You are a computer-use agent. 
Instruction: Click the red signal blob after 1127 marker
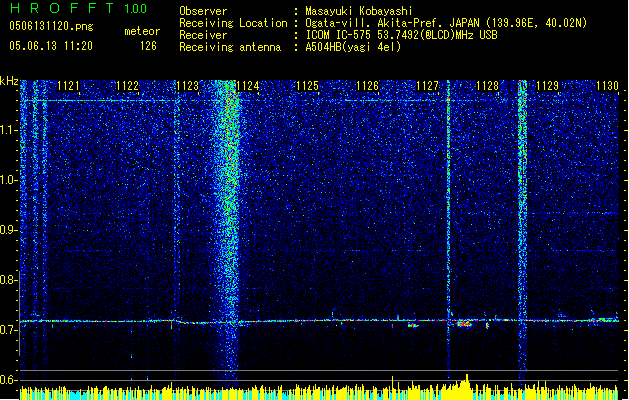coord(464,323)
